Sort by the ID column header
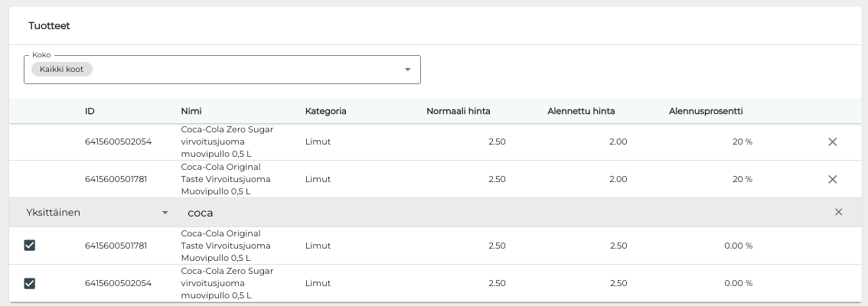The height and width of the screenshot is (306, 868). click(90, 111)
